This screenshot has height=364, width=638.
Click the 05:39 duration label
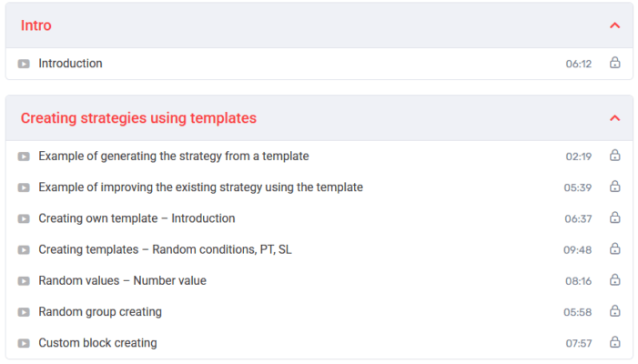click(578, 187)
